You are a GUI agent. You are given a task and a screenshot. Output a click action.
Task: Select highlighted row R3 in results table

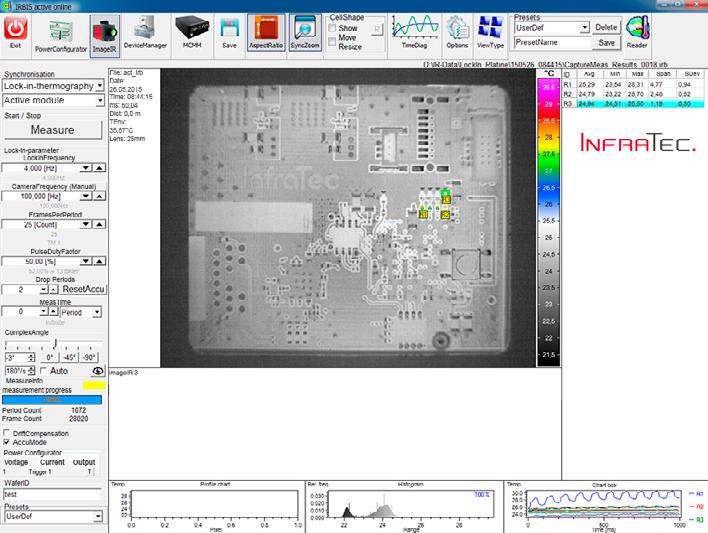coord(633,104)
